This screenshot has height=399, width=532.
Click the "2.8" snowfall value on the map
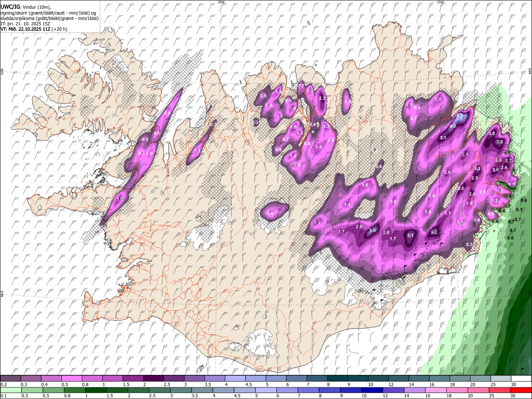[461, 188]
